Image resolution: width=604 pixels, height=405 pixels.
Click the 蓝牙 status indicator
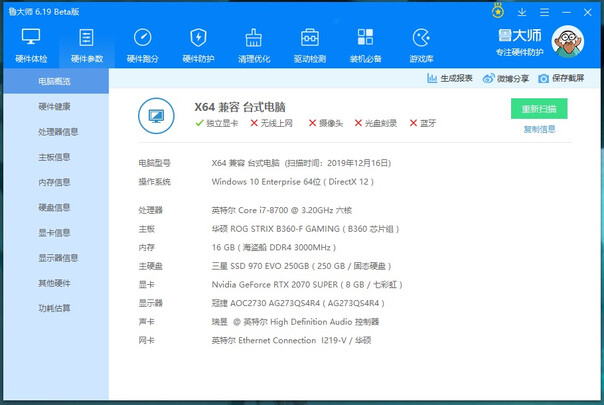(x=423, y=123)
